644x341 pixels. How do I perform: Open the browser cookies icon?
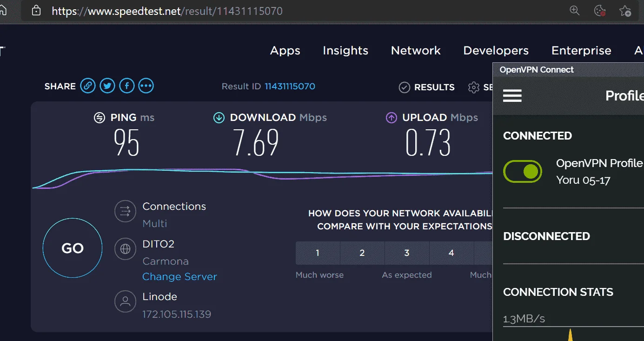click(x=600, y=11)
